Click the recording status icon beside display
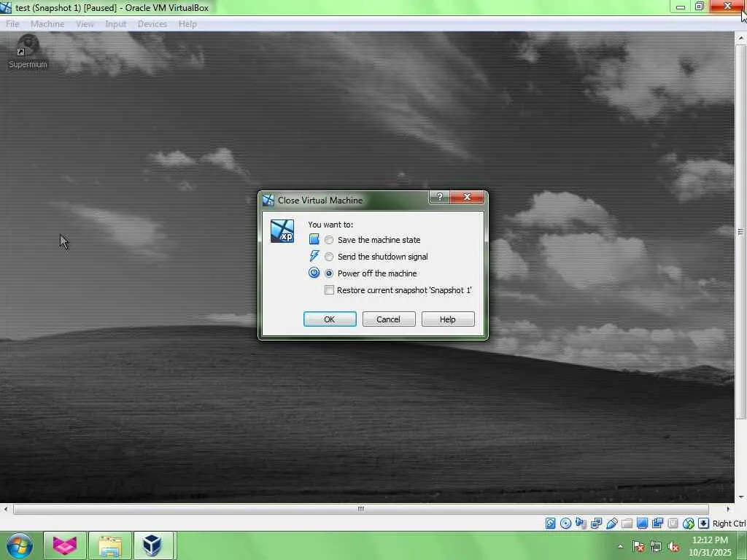This screenshot has width=747, height=560. point(657,524)
